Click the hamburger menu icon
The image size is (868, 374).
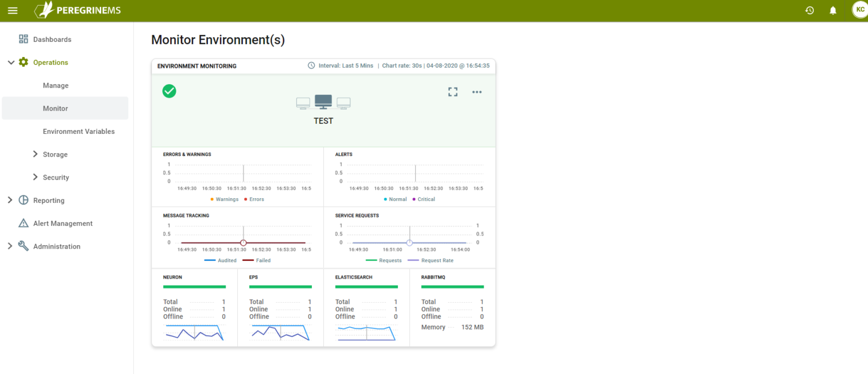click(12, 10)
